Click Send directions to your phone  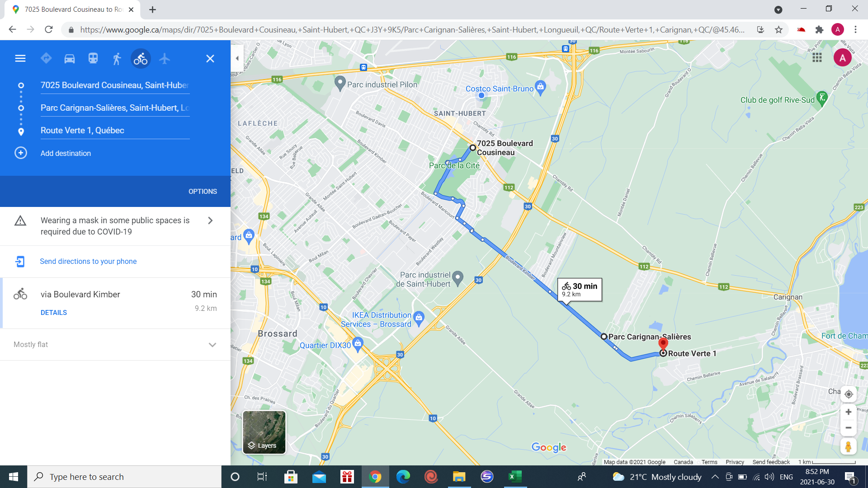pos(88,262)
